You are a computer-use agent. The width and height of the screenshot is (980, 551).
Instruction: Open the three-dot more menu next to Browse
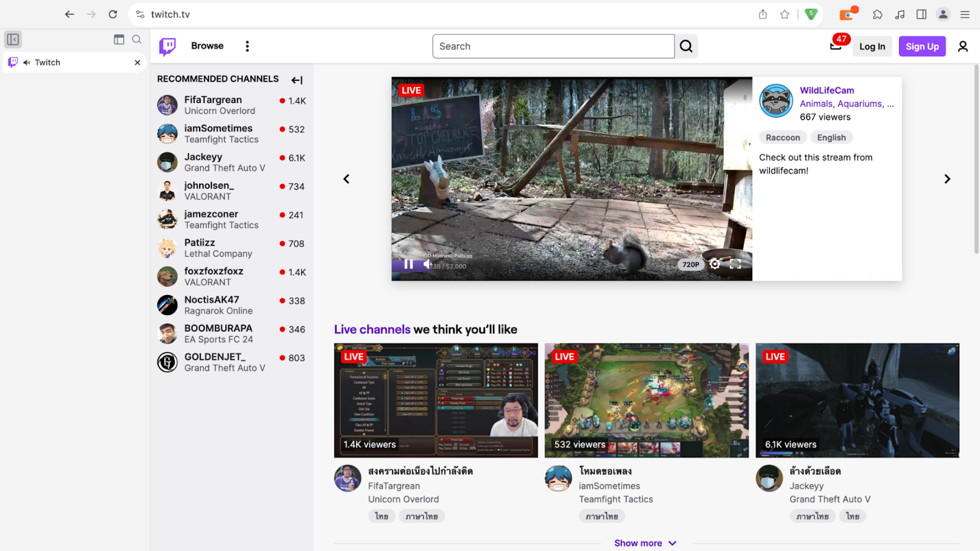pyautogui.click(x=247, y=47)
